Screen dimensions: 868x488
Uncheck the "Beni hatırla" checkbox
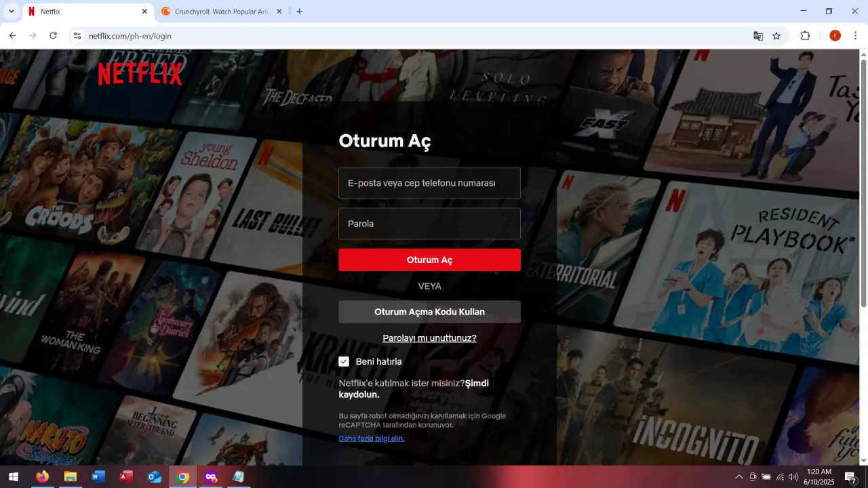(344, 362)
